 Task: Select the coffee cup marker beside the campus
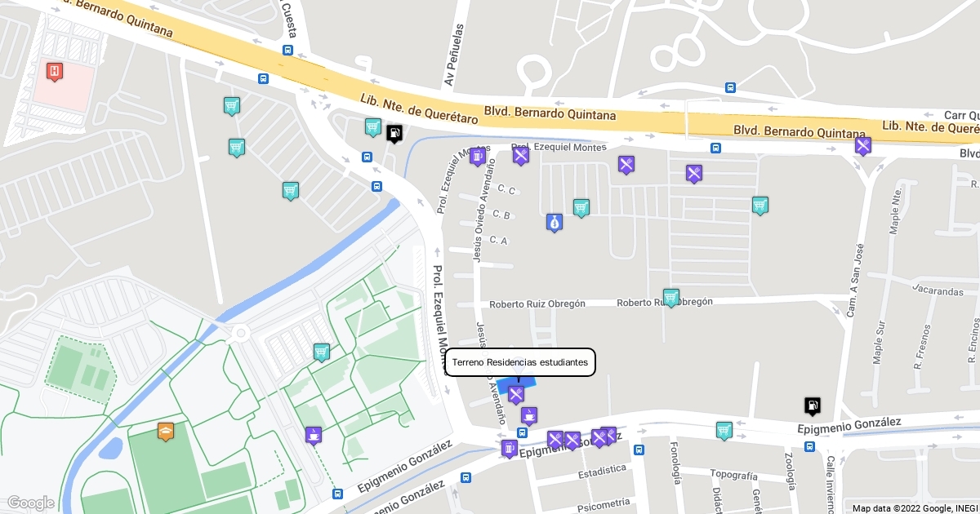pyautogui.click(x=314, y=435)
